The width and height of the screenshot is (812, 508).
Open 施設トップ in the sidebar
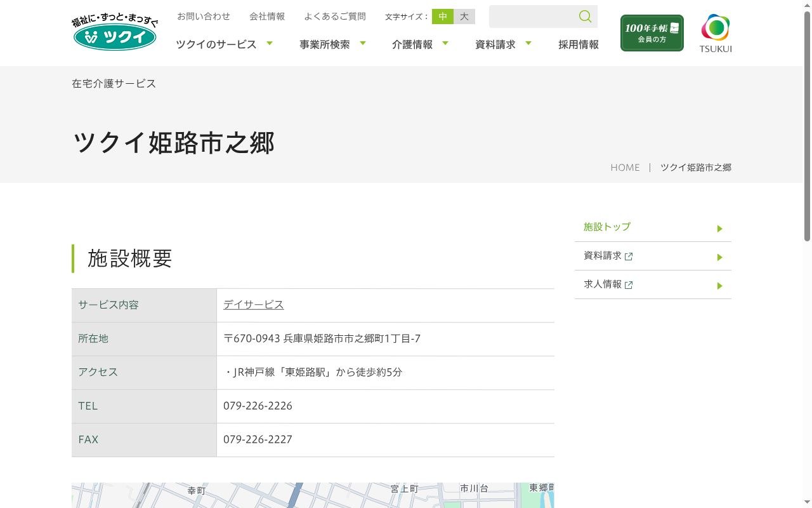click(607, 227)
